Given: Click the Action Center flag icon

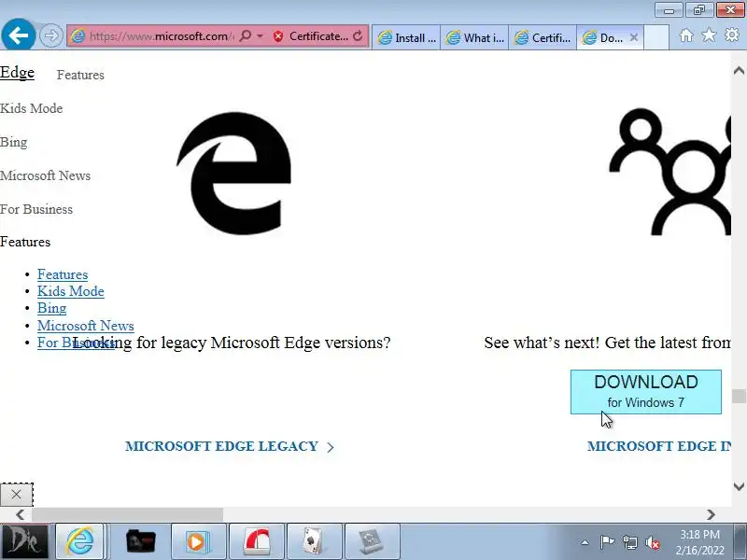Looking at the screenshot, I should click(x=607, y=542).
